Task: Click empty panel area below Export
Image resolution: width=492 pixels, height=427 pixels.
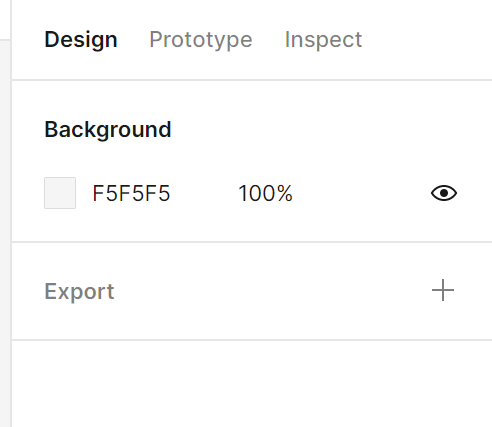Action: [252, 383]
